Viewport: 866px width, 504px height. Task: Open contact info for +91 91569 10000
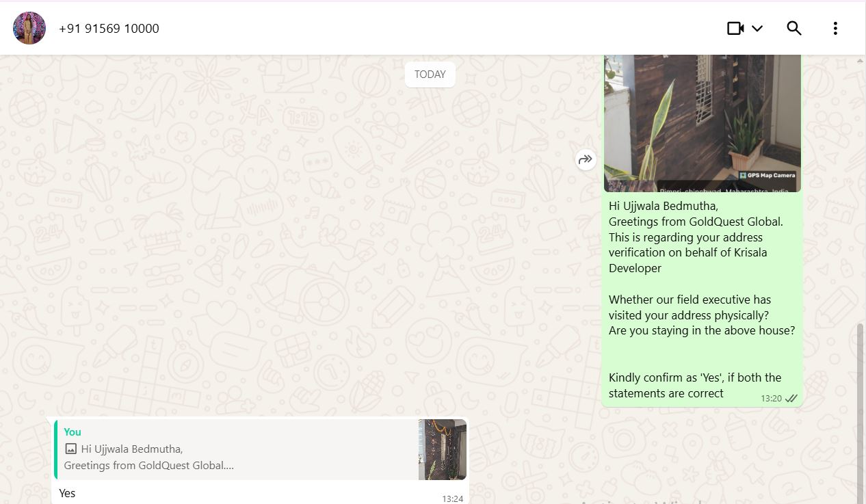109,29
